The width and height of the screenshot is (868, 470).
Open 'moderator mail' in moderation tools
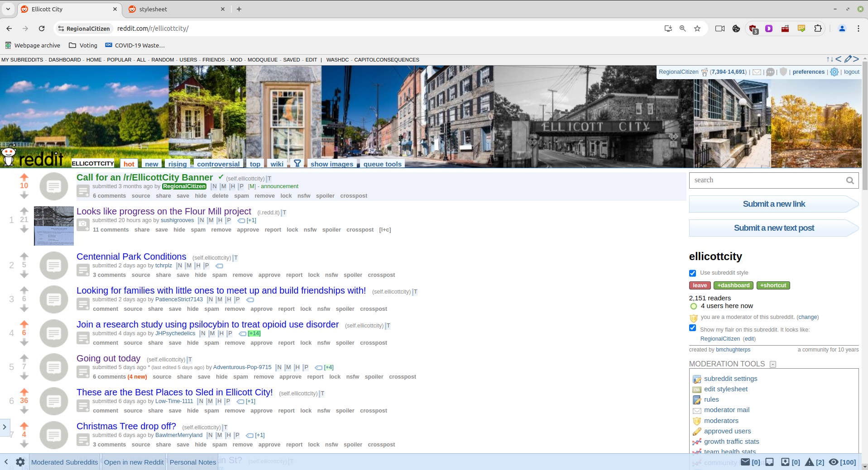tap(727, 410)
